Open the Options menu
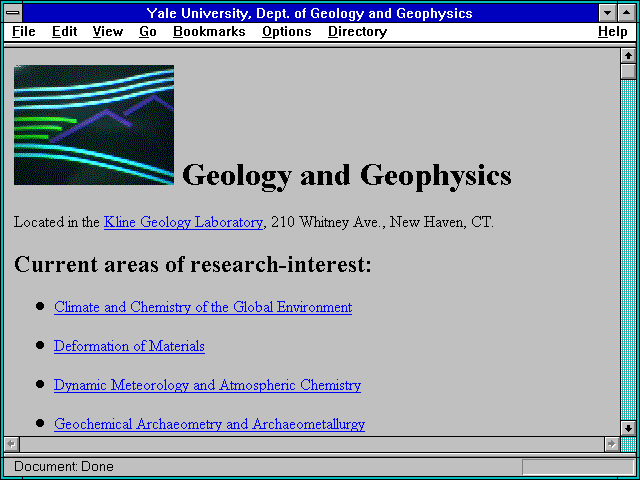Viewport: 640px width, 480px height. point(287,31)
